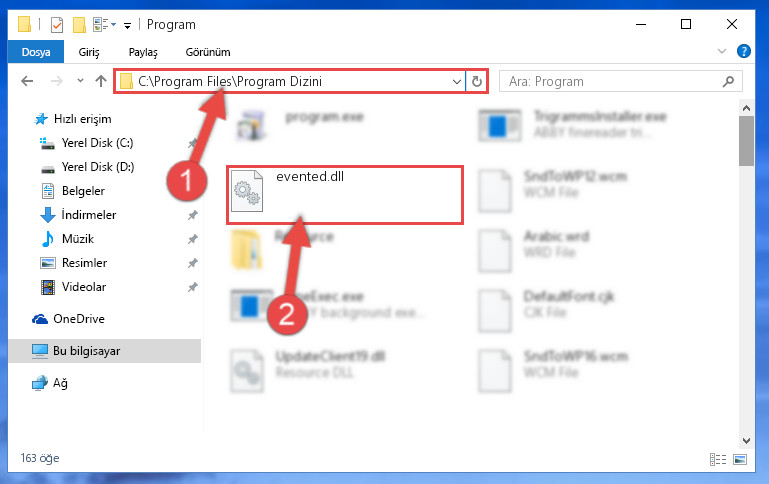Select the evented.dll file
Image resolution: width=769 pixels, height=484 pixels.
345,195
